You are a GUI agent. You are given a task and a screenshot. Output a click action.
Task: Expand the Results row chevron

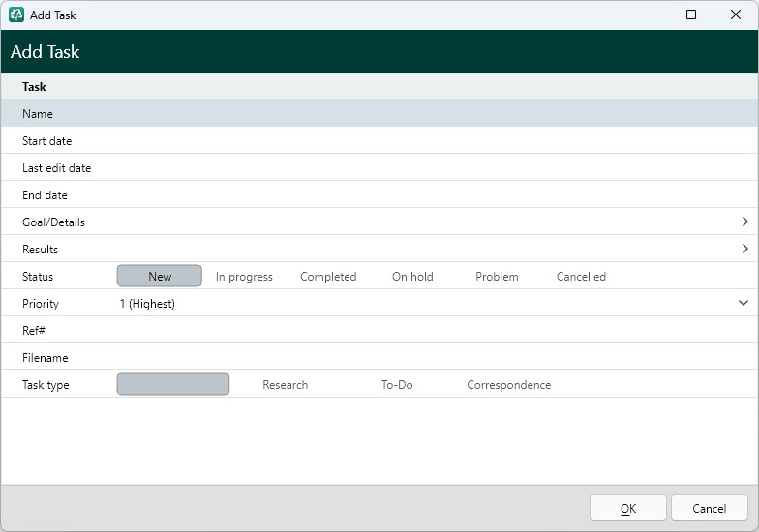tap(745, 250)
